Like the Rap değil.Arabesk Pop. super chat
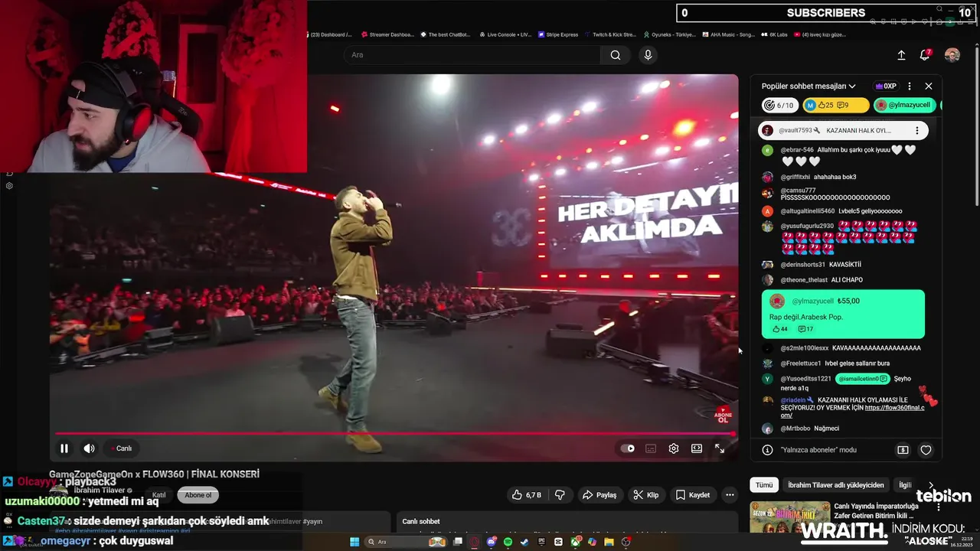The image size is (980, 551). click(x=779, y=329)
